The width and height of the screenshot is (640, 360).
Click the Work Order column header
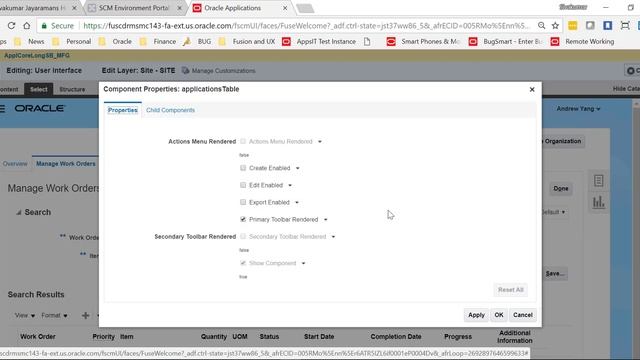38,337
